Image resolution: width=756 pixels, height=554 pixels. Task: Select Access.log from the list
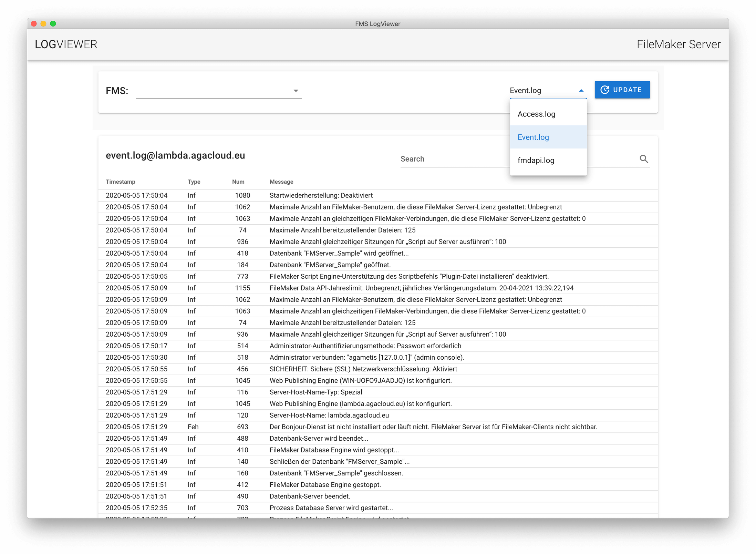pos(548,114)
